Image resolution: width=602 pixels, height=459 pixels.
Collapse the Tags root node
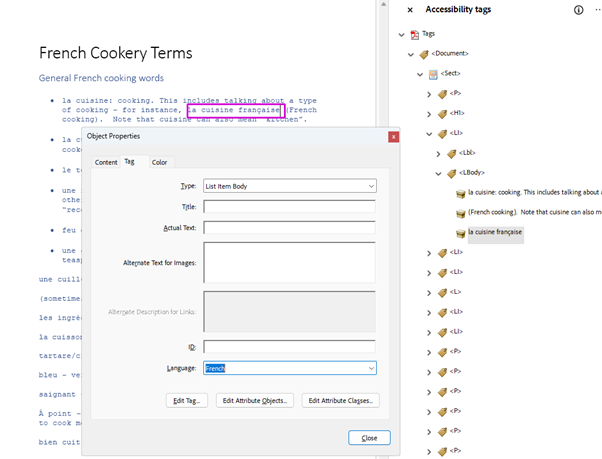point(402,35)
